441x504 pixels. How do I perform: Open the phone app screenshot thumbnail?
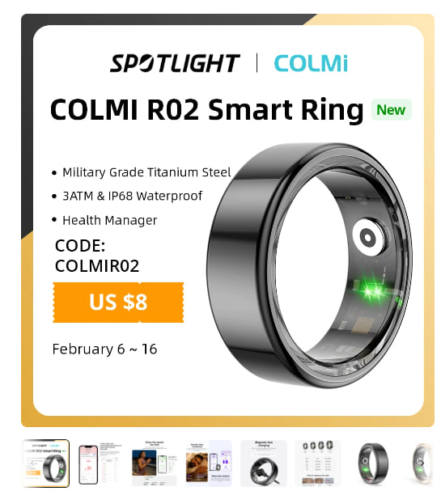pyautogui.click(x=100, y=464)
